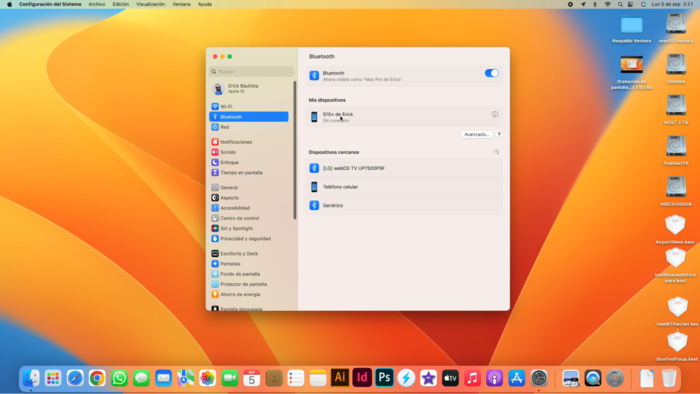Select Grabación de pantalla thumbnail on desktop

point(631,72)
